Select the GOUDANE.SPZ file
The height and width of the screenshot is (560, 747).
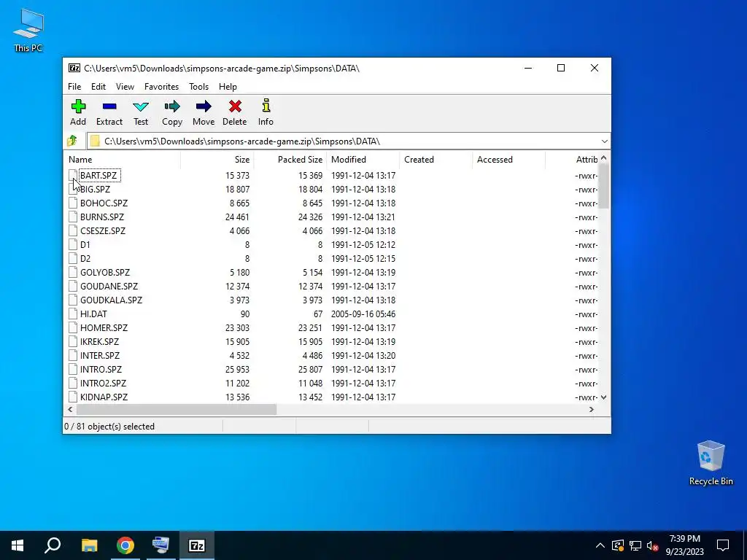(109, 286)
